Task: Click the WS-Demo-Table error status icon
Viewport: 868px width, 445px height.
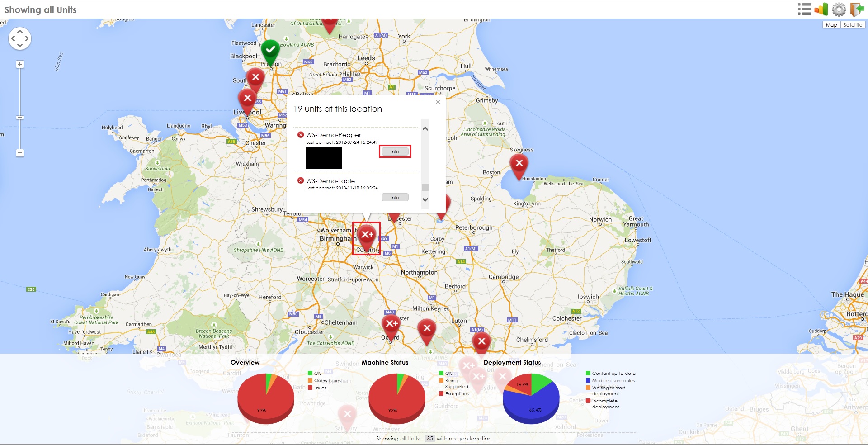Action: [x=301, y=181]
